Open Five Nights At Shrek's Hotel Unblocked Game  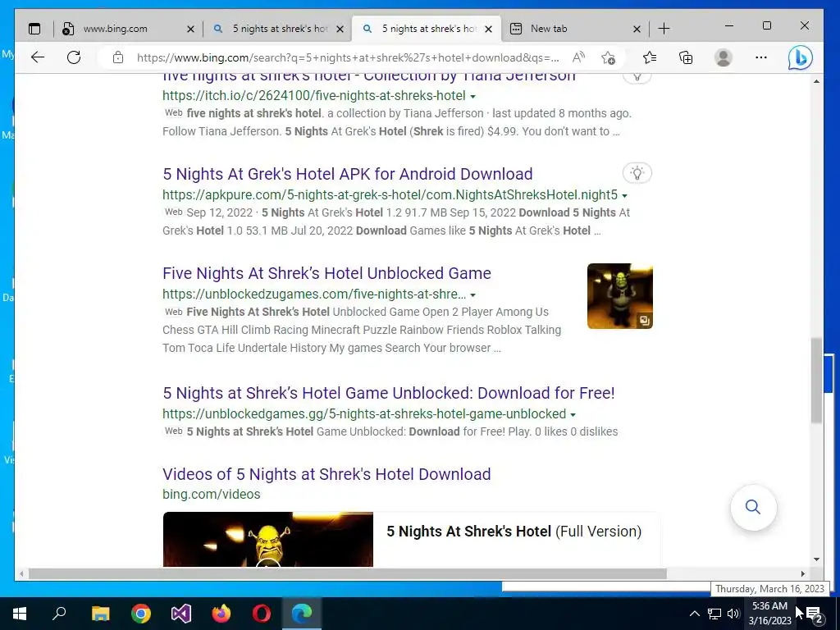[326, 272]
